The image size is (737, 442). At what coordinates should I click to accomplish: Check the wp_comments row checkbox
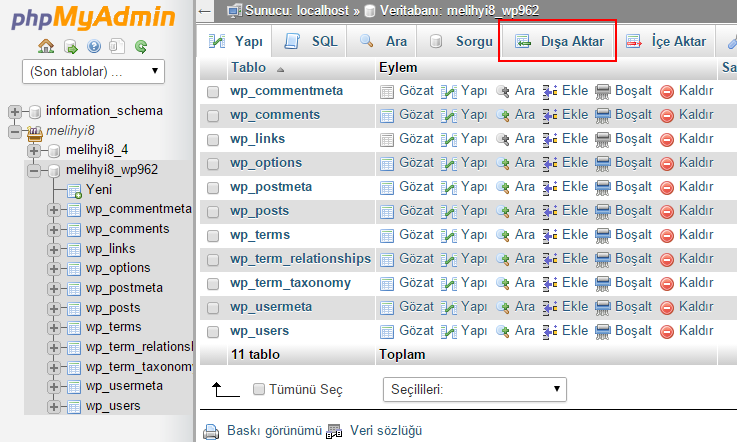pyautogui.click(x=213, y=116)
